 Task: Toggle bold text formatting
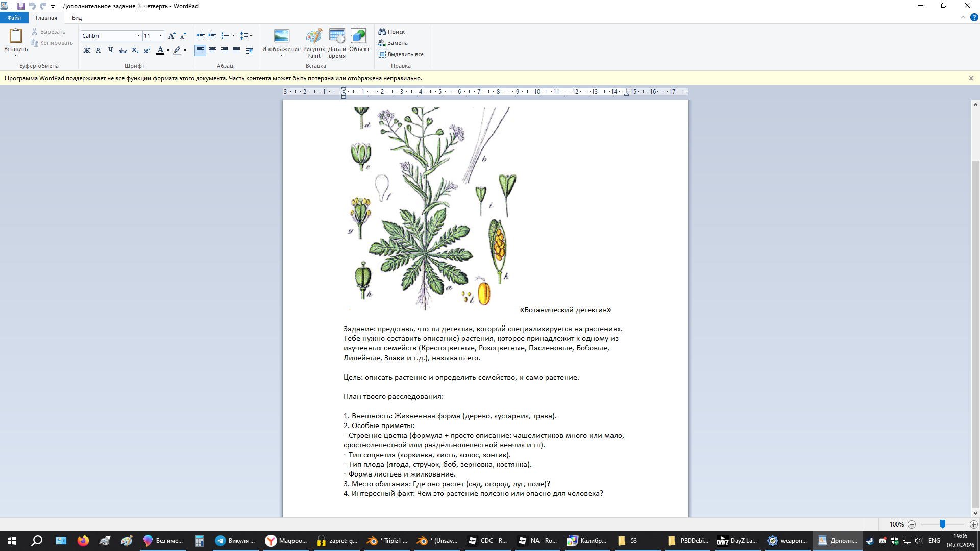point(87,51)
